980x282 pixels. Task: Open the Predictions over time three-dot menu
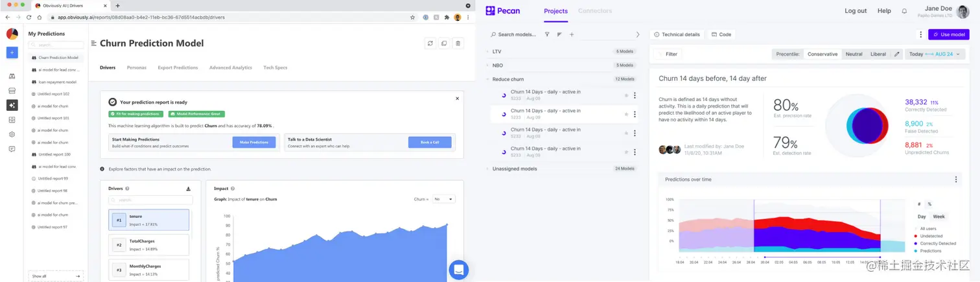(955, 180)
